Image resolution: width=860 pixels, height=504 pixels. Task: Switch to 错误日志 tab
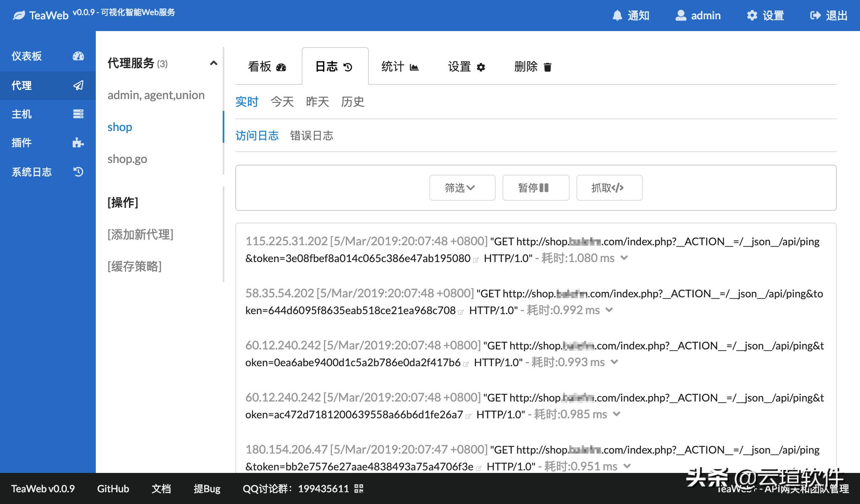[x=312, y=135]
